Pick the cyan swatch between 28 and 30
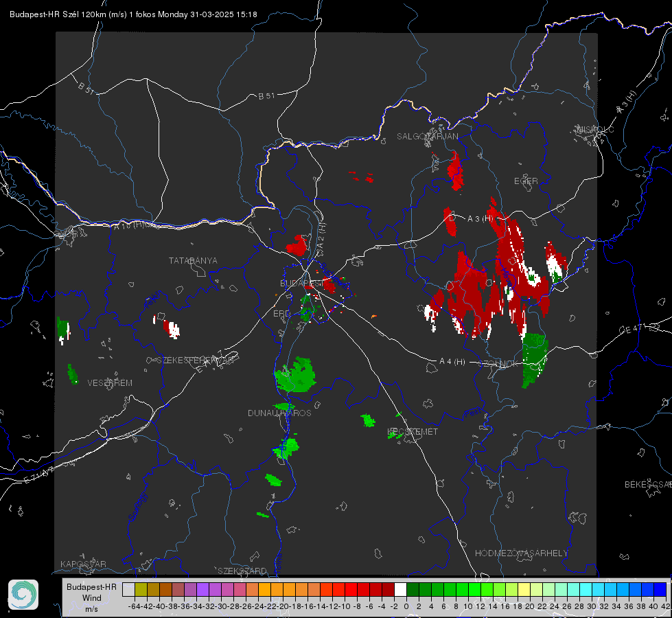The height and width of the screenshot is (618, 672). [x=586, y=590]
